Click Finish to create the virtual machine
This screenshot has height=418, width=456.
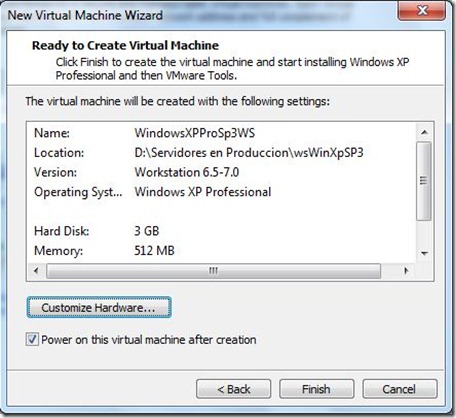tap(316, 389)
